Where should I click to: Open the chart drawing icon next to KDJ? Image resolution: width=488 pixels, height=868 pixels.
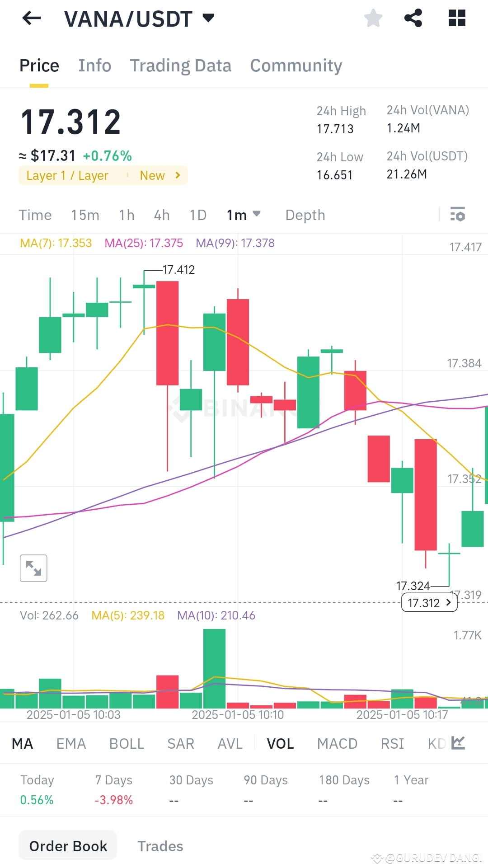tap(458, 743)
